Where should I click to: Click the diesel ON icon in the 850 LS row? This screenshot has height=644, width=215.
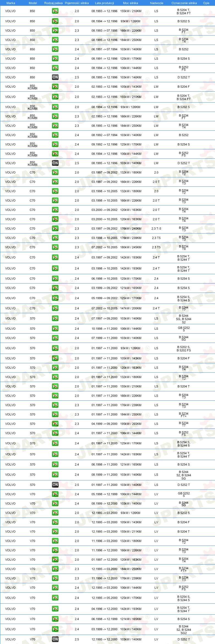pos(55,77)
